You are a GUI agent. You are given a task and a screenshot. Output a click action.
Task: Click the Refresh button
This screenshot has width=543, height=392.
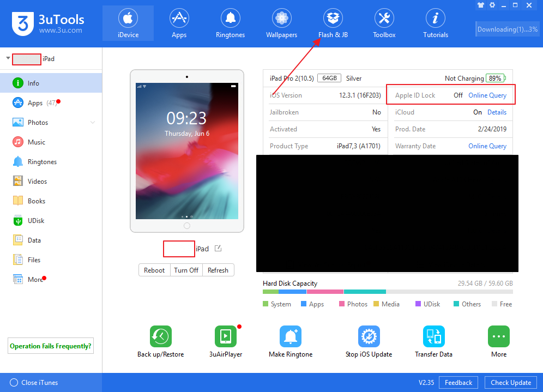tap(218, 270)
